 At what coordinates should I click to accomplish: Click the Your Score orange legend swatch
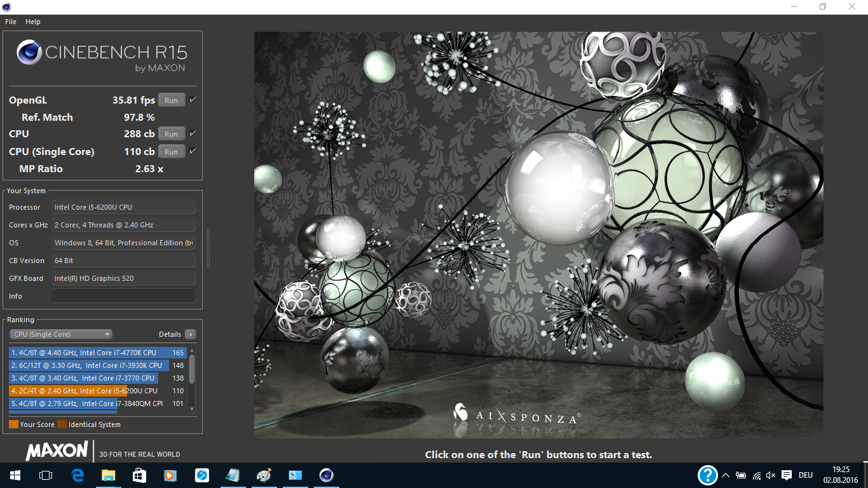pyautogui.click(x=13, y=424)
